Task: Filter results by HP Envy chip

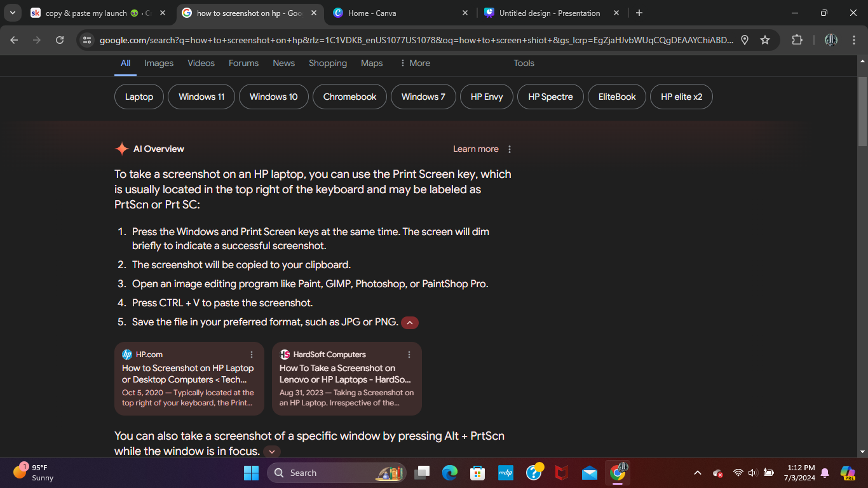Action: (487, 97)
